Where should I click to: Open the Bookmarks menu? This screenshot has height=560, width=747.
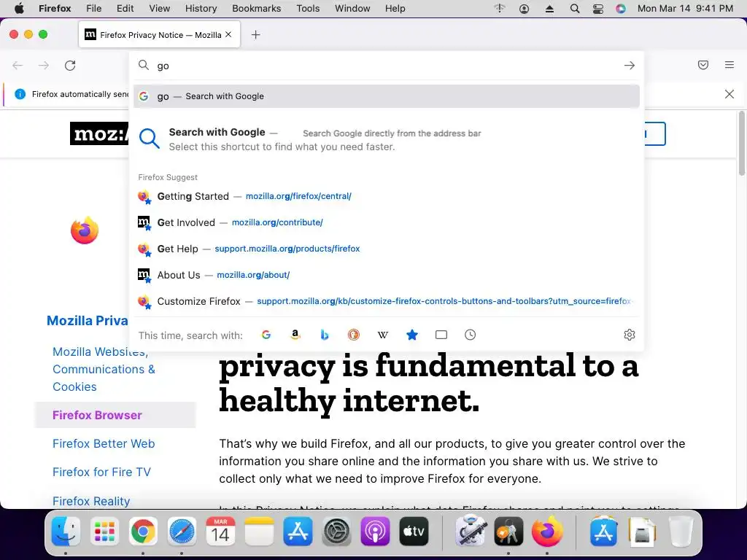click(x=257, y=8)
